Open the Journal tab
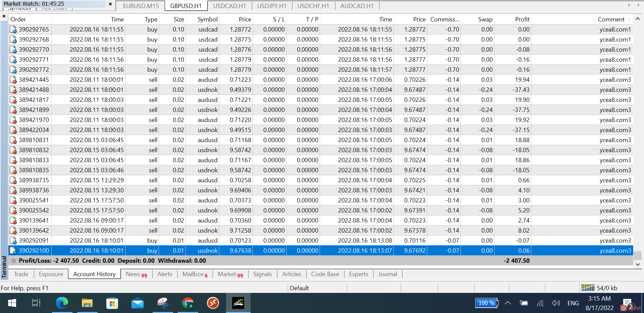 coord(387,274)
